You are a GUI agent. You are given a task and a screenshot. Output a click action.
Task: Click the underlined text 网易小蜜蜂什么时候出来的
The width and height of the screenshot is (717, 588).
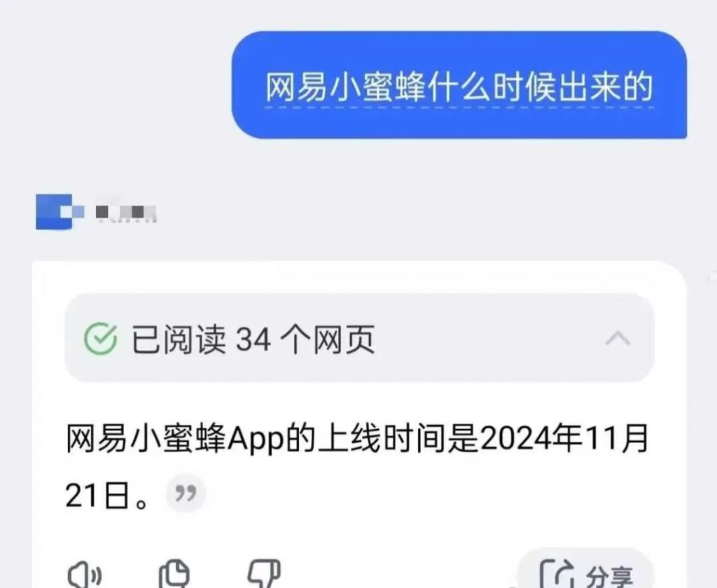point(459,87)
